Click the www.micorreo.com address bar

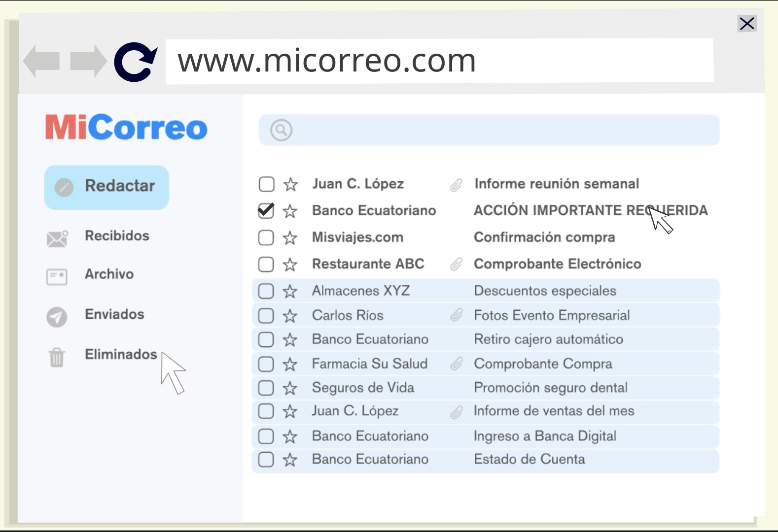[x=439, y=61]
